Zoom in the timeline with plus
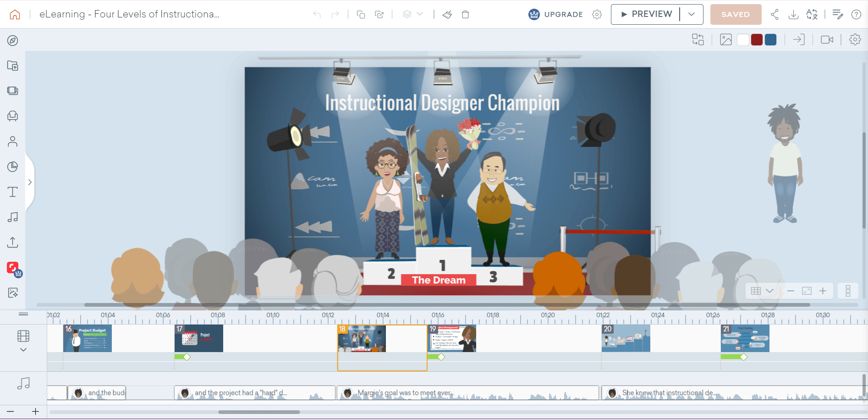868x419 pixels. click(35, 412)
